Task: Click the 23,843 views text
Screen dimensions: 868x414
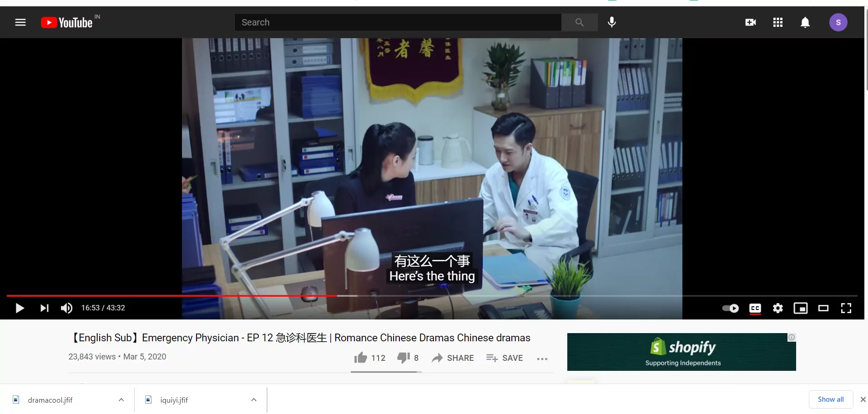Action: pos(92,357)
